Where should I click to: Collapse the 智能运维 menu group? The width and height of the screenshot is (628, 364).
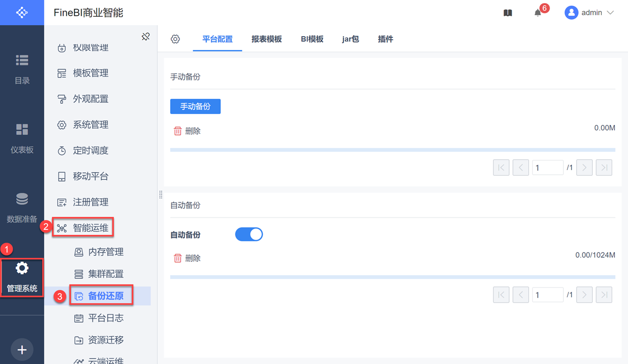tap(90, 227)
